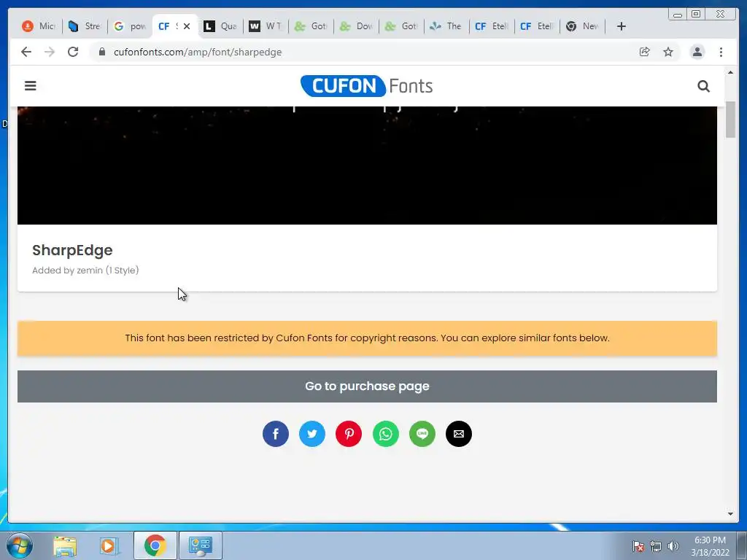Screen dimensions: 747x560
Task: Click the share page icon in address bar
Action: click(x=645, y=52)
